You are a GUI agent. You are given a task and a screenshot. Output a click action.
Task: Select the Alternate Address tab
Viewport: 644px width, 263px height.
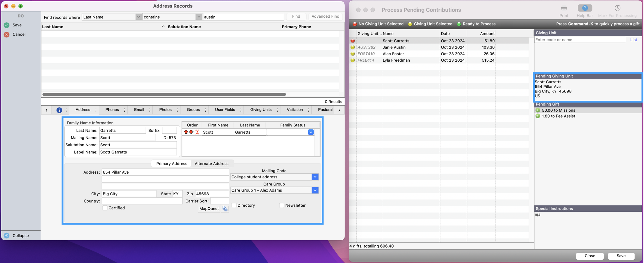click(x=211, y=164)
